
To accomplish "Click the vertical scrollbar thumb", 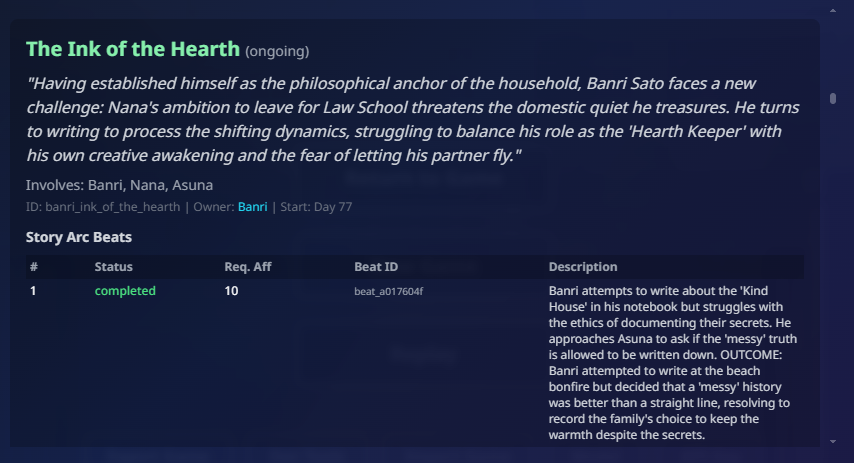I will click(x=833, y=99).
